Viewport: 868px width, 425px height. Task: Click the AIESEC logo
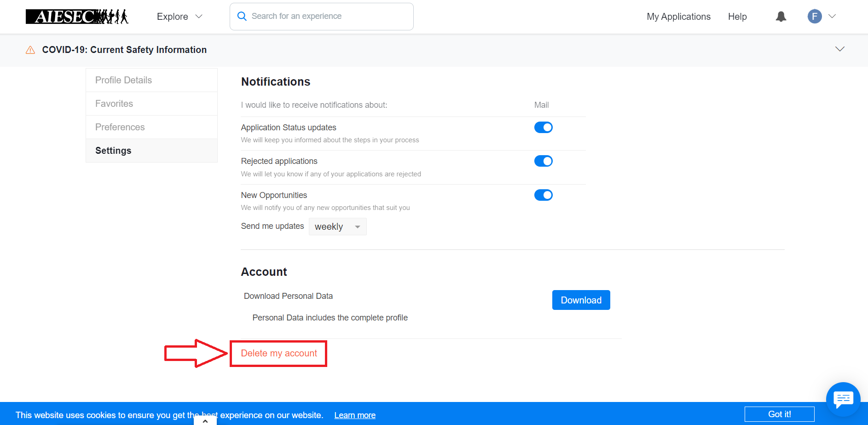pos(77,17)
